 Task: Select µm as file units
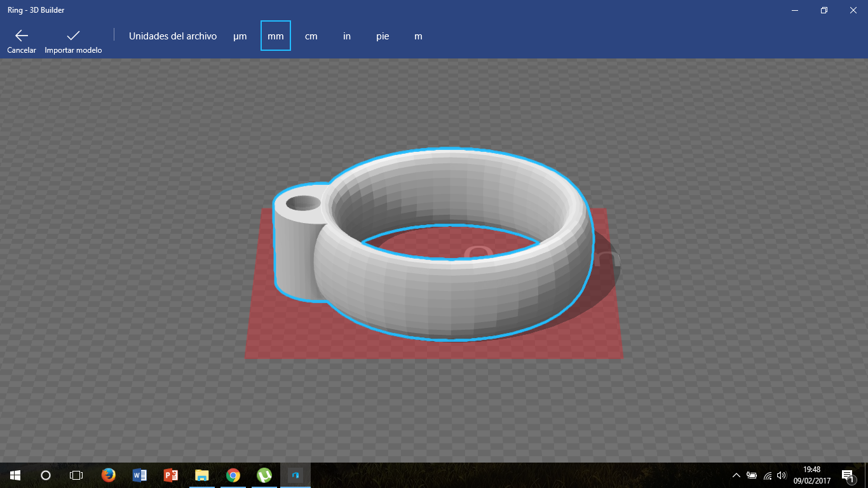pyautogui.click(x=240, y=36)
